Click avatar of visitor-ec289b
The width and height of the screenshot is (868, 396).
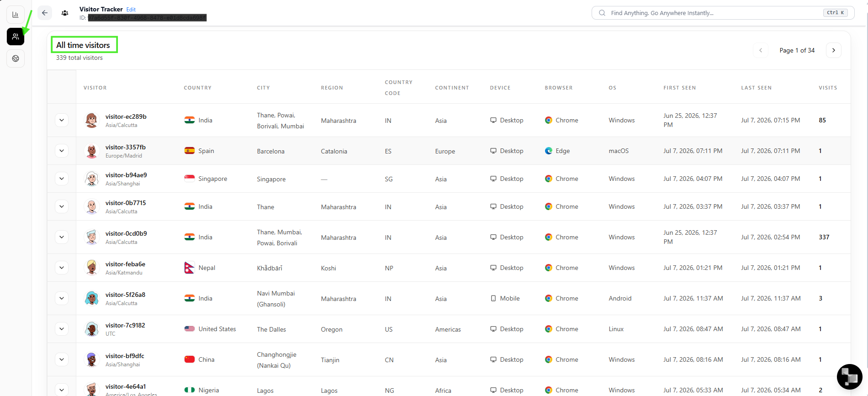pos(92,120)
